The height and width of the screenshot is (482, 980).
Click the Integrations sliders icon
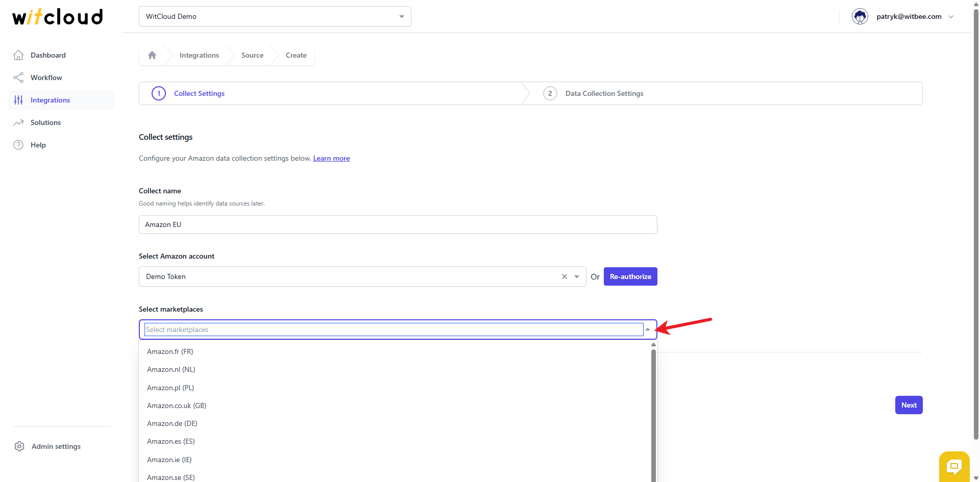tap(18, 100)
